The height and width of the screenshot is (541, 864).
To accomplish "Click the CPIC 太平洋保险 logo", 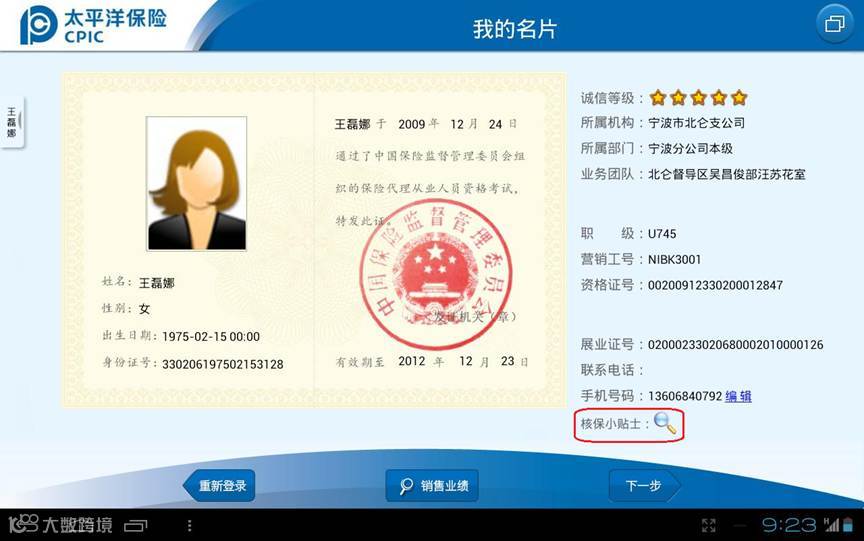I will point(94,25).
